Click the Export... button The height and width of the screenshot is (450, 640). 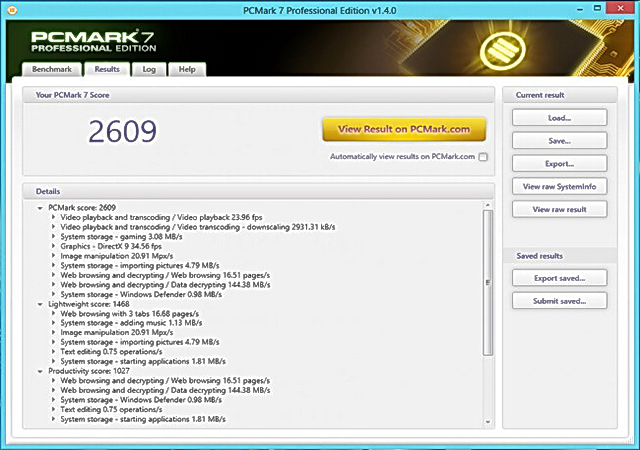(559, 164)
